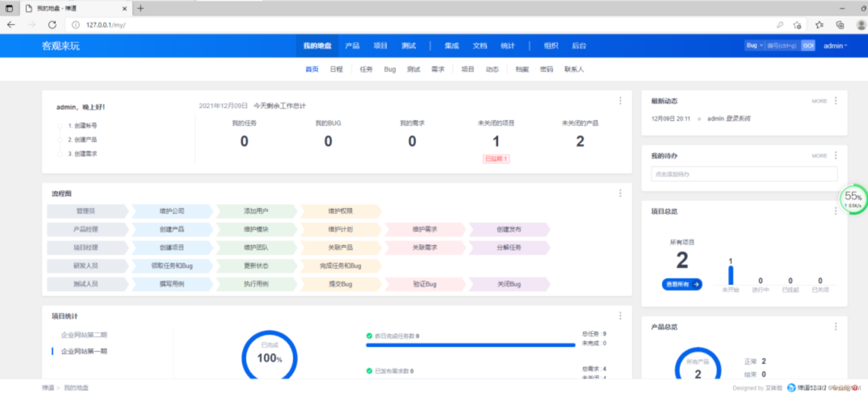Viewport: 868px width, 396px height.
Task: Select 企业网站第二期 in project statistics list
Action: (84, 335)
